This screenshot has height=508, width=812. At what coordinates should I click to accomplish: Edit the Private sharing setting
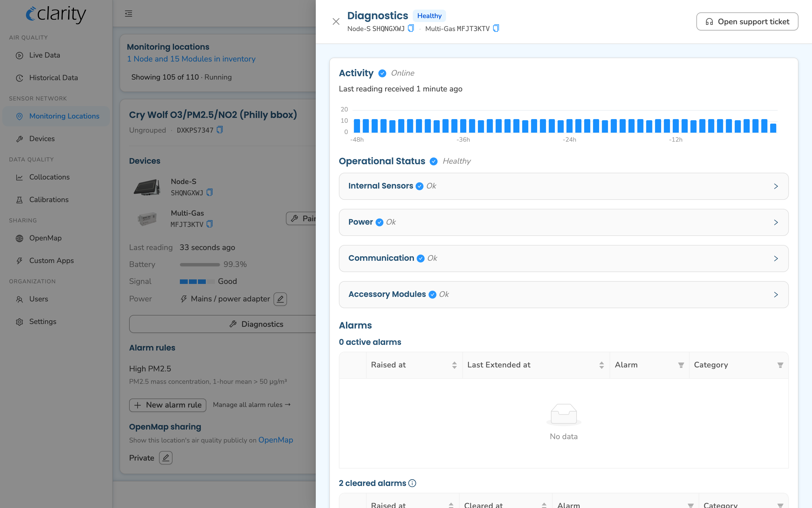(x=166, y=458)
